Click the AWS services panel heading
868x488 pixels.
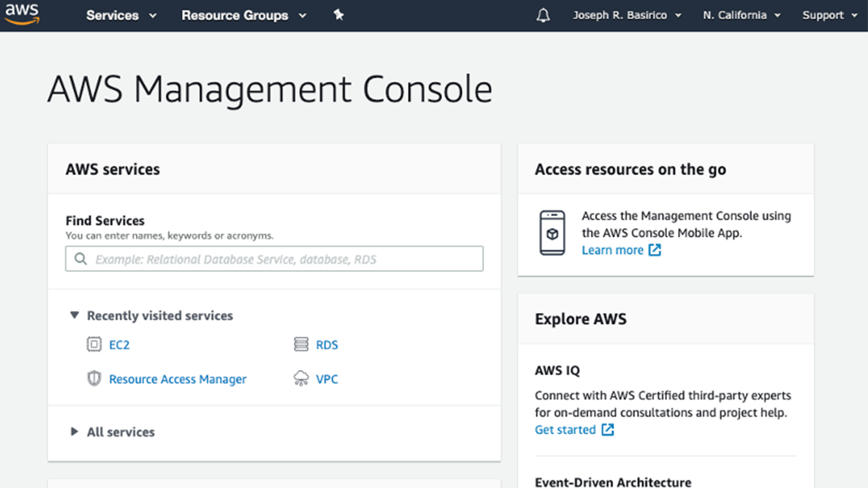[113, 169]
